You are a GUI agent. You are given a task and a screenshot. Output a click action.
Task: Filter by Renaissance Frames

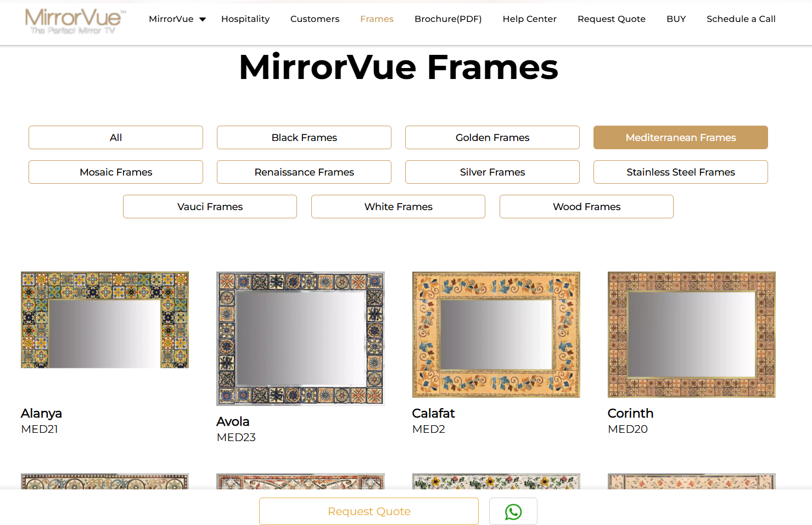pyautogui.click(x=304, y=172)
